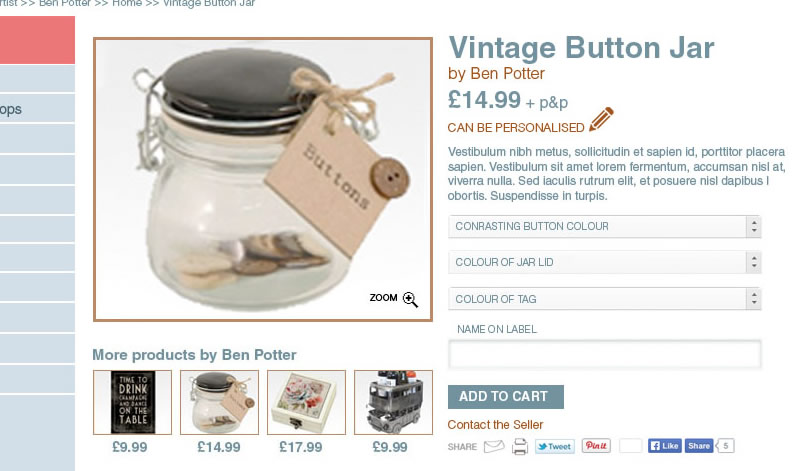
Task: Click the printer icon to print page
Action: (x=520, y=447)
